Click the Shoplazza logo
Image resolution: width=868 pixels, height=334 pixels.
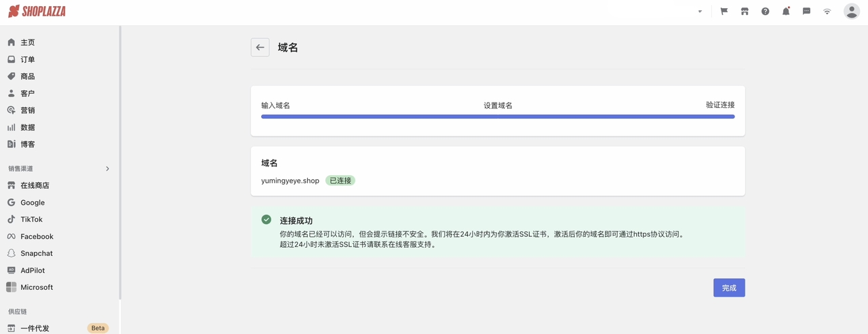[x=37, y=12]
